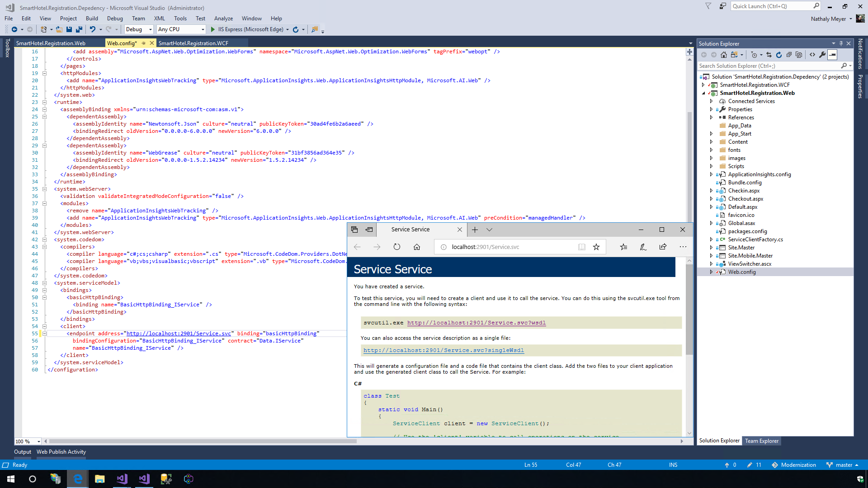Open the Analyze menu
868x488 pixels.
[x=223, y=19]
